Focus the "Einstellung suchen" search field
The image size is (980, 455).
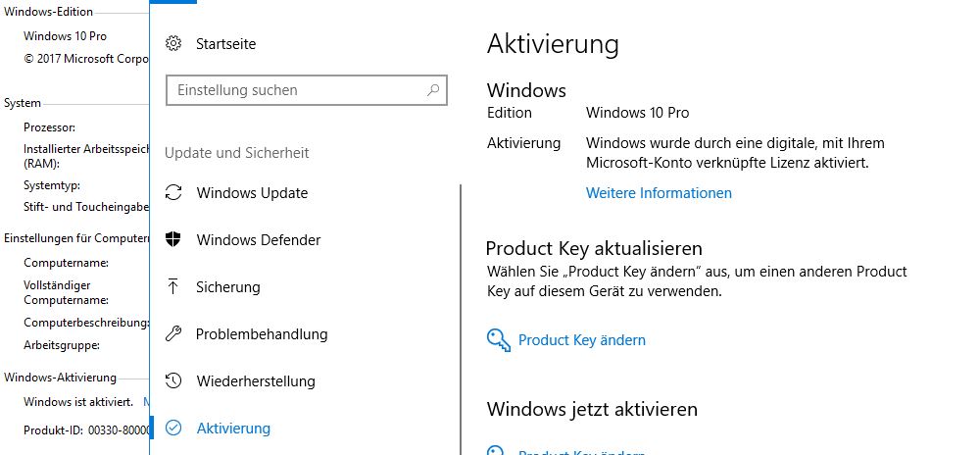pos(294,90)
